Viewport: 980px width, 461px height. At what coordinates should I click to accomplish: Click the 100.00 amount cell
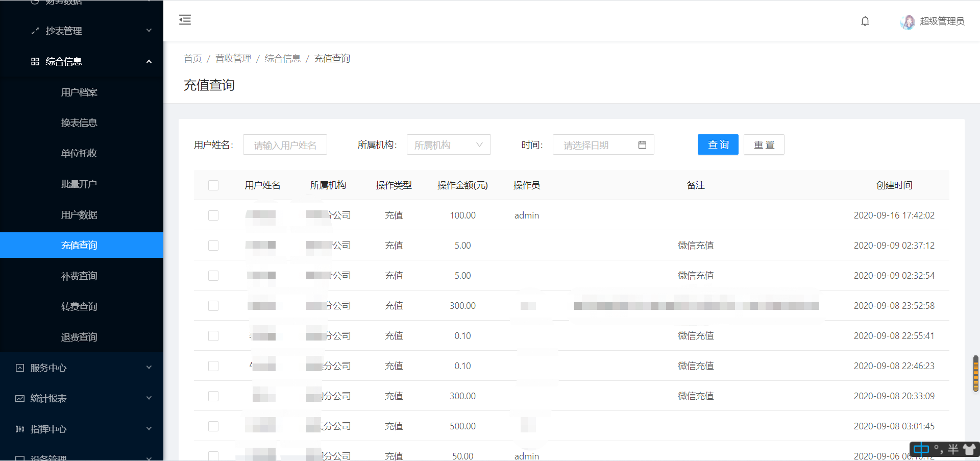[462, 215]
